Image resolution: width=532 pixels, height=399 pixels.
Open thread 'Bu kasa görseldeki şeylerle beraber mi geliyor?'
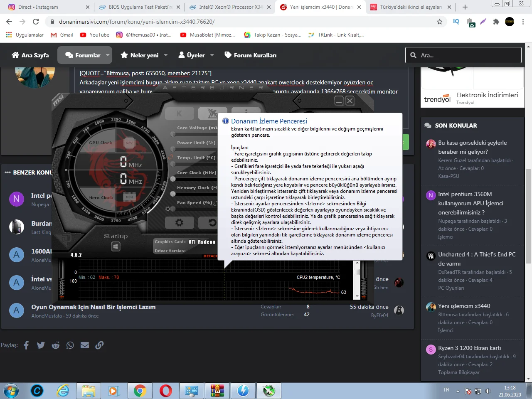pos(473,147)
